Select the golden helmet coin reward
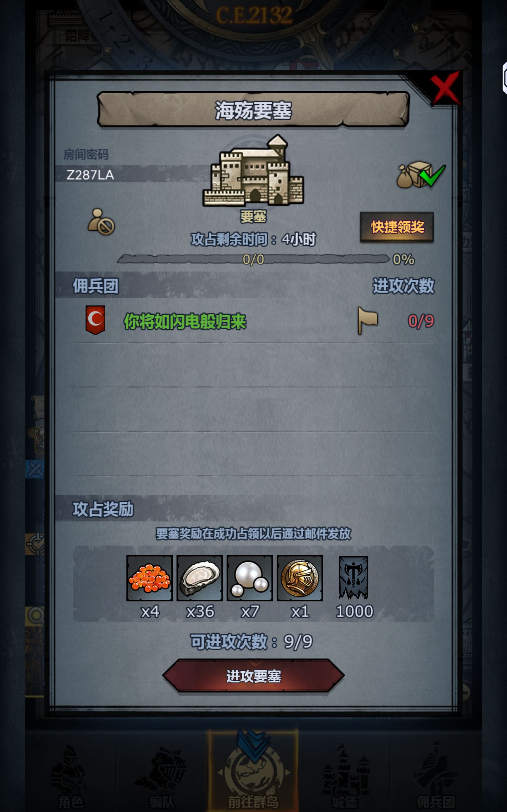Image resolution: width=507 pixels, height=812 pixels. pos(300,578)
